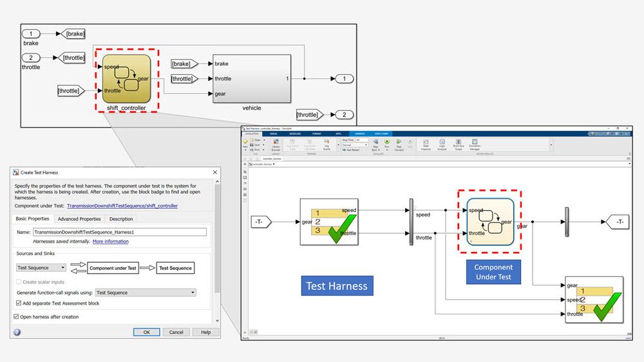The width and height of the screenshot is (644, 362).
Task: Open the Test Sequence source dropdown
Action: 41,268
